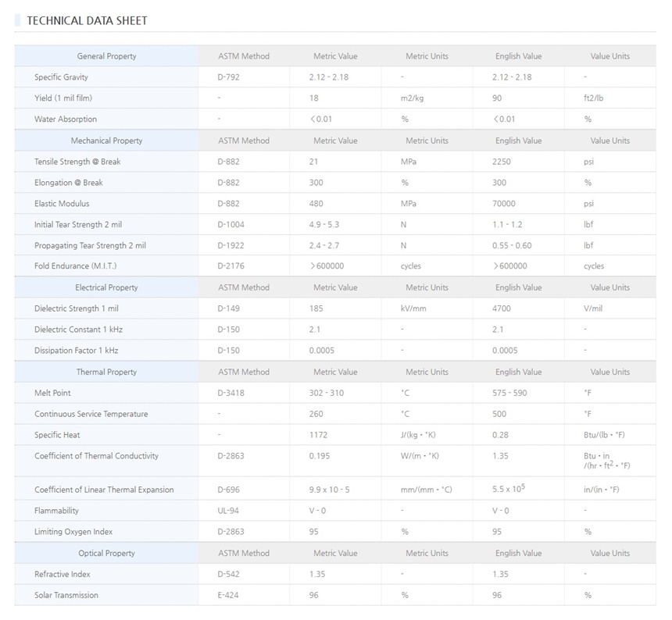
Task: Select the Electrical Property section header
Action: 106,287
